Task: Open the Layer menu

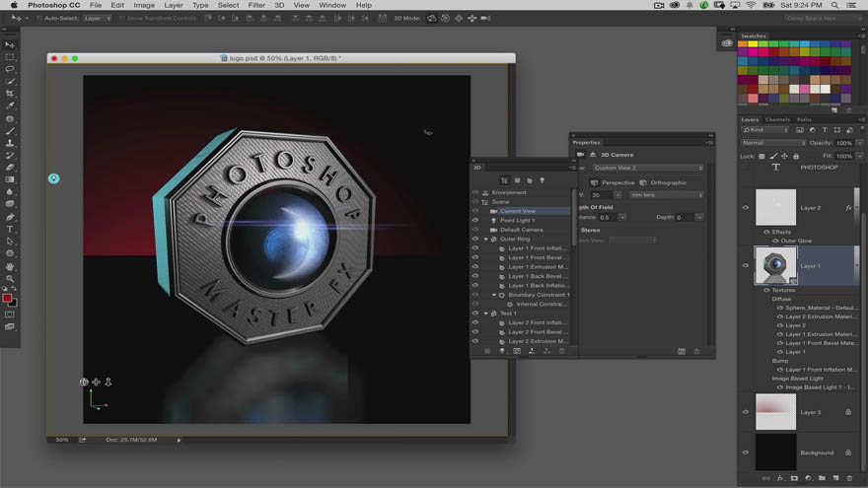Action: [x=174, y=5]
